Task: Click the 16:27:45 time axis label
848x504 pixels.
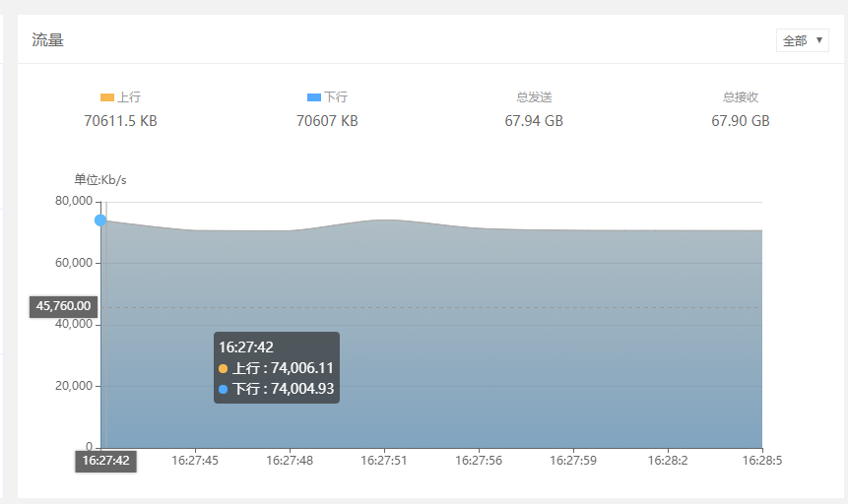Action: [195, 461]
